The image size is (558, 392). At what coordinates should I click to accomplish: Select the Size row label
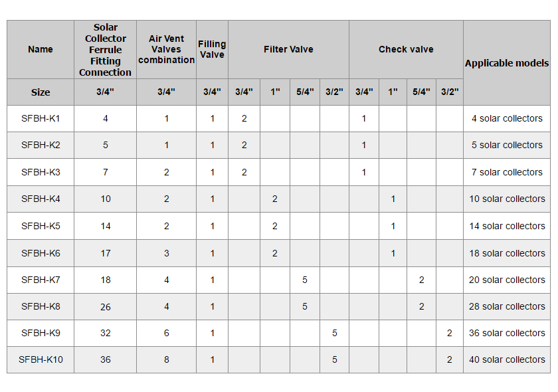pyautogui.click(x=41, y=92)
